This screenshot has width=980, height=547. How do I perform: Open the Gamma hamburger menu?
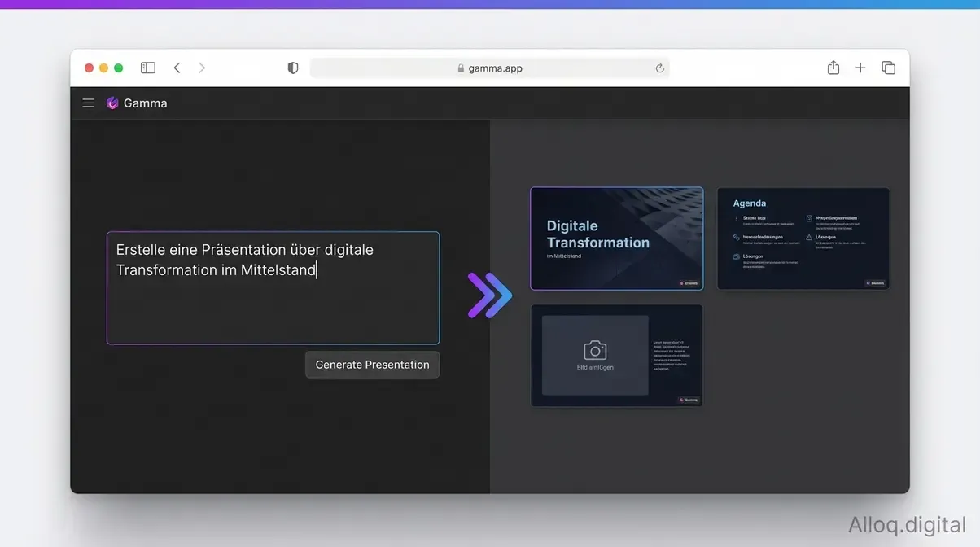tap(89, 103)
